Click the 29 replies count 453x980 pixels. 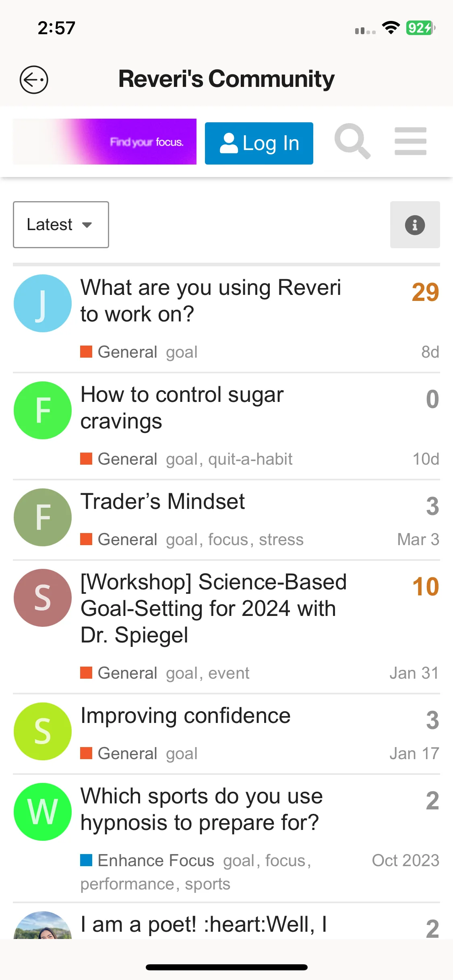pos(425,292)
